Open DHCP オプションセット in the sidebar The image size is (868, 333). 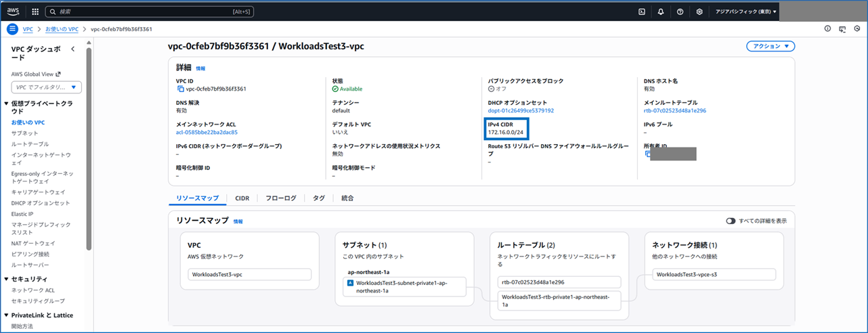41,203
